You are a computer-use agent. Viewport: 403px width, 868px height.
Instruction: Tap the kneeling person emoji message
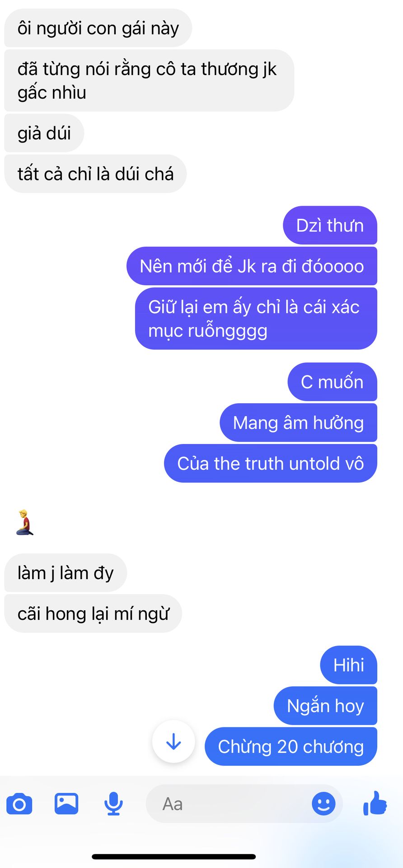click(x=25, y=523)
